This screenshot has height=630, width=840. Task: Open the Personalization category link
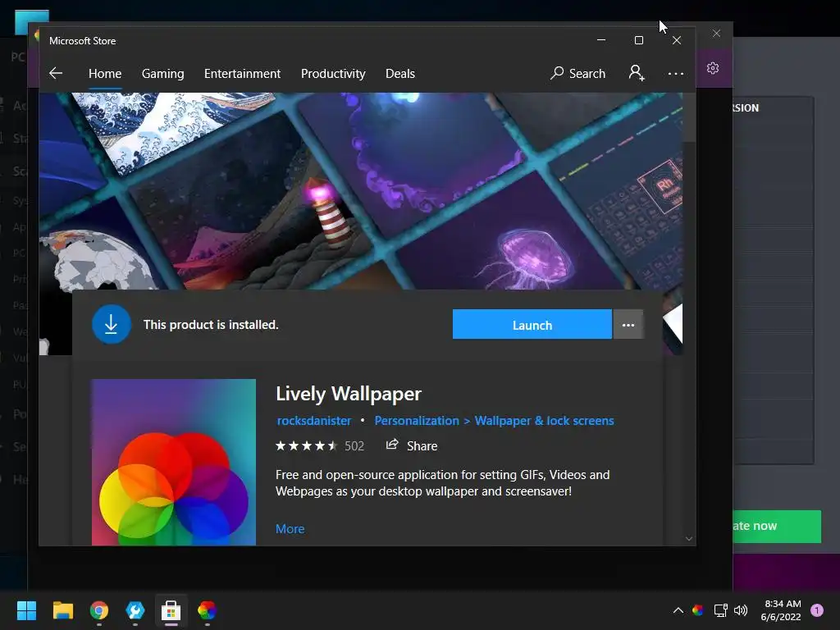417,421
